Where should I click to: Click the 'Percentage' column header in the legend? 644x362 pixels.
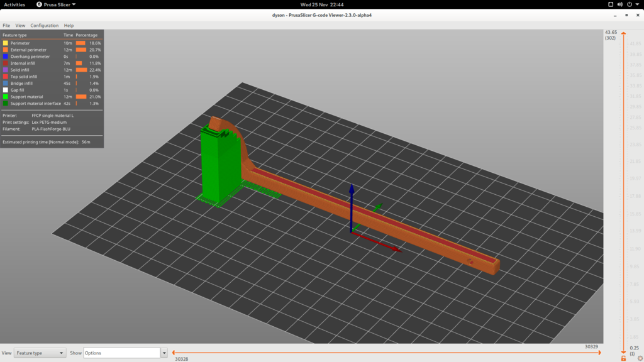87,35
